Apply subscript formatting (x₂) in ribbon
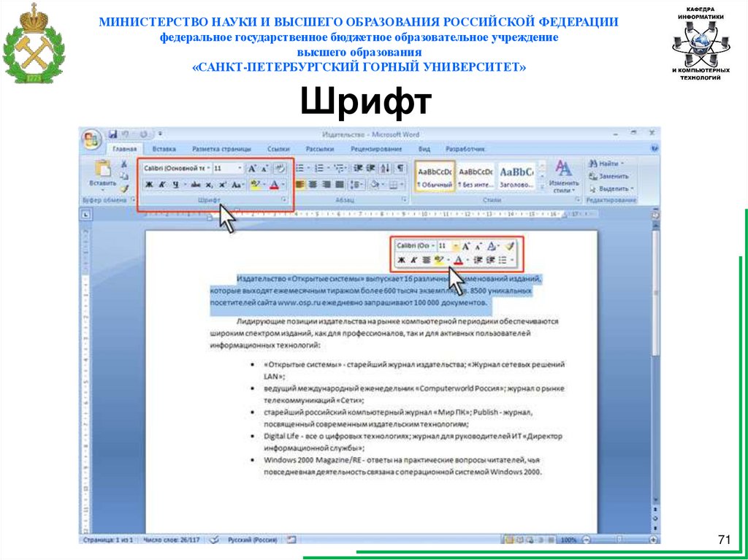This screenshot has height=560, width=748. pyautogui.click(x=209, y=185)
